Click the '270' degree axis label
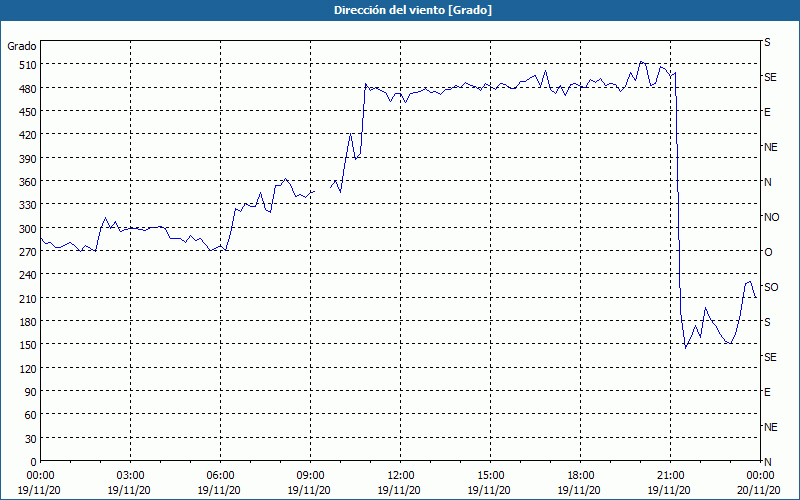 point(28,252)
